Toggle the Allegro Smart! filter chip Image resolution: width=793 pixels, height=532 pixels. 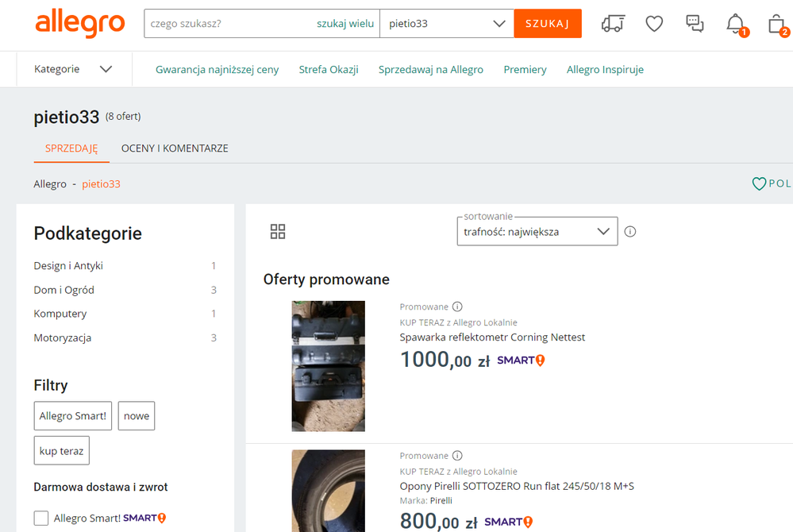[x=73, y=416]
